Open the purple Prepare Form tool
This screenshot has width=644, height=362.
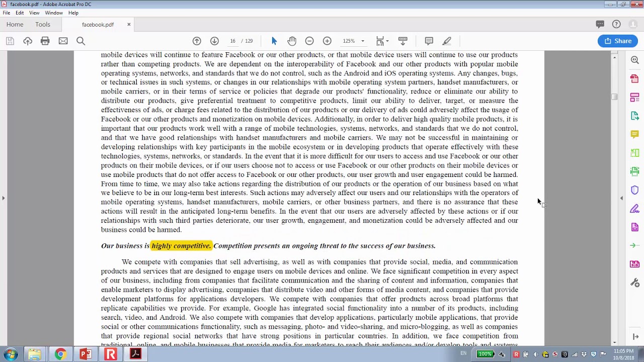634,227
